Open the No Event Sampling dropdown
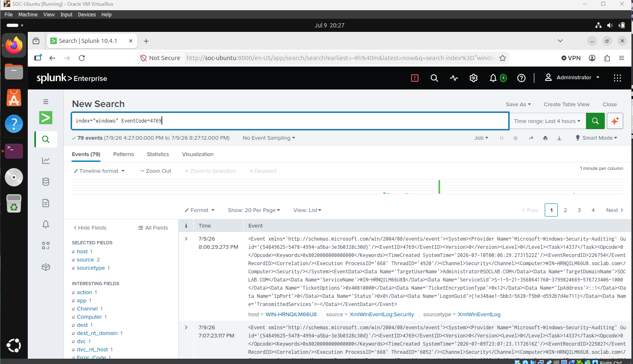The width and height of the screenshot is (633, 364). point(269,138)
